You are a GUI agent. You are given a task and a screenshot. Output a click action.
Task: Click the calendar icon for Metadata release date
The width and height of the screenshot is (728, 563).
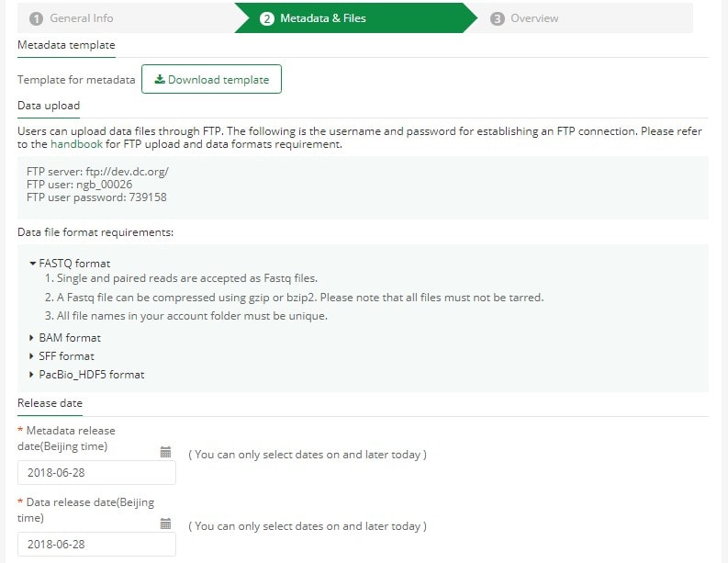point(165,452)
